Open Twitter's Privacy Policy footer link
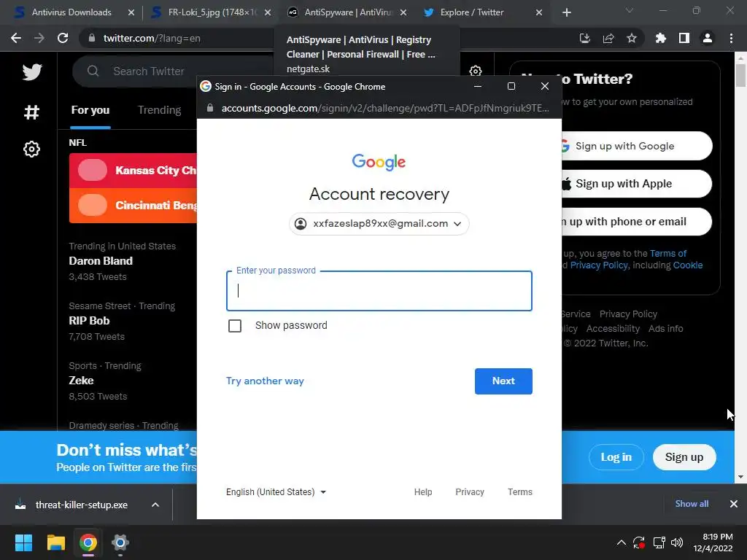Viewport: 747px width, 560px height. tap(628, 314)
